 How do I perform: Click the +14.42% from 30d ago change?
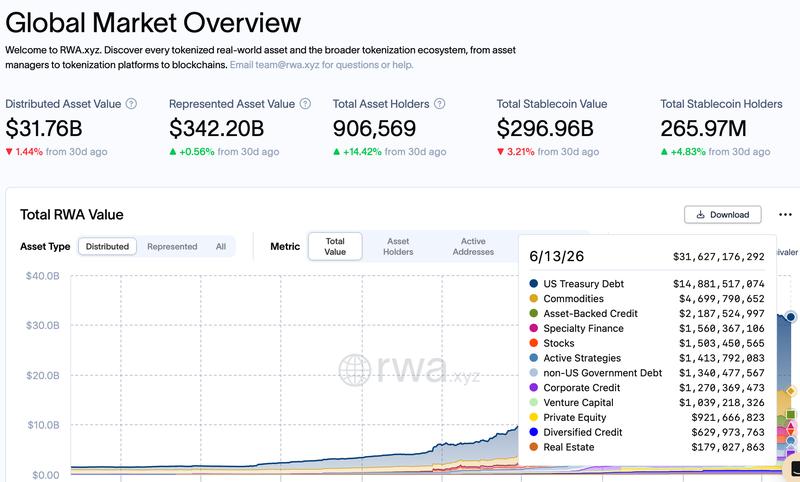tap(389, 151)
